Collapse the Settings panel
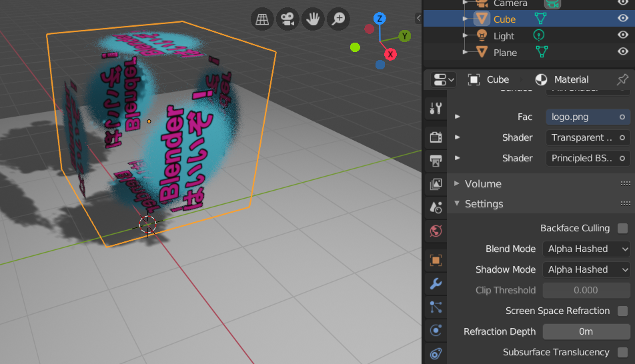This screenshot has width=635, height=364. click(x=457, y=203)
